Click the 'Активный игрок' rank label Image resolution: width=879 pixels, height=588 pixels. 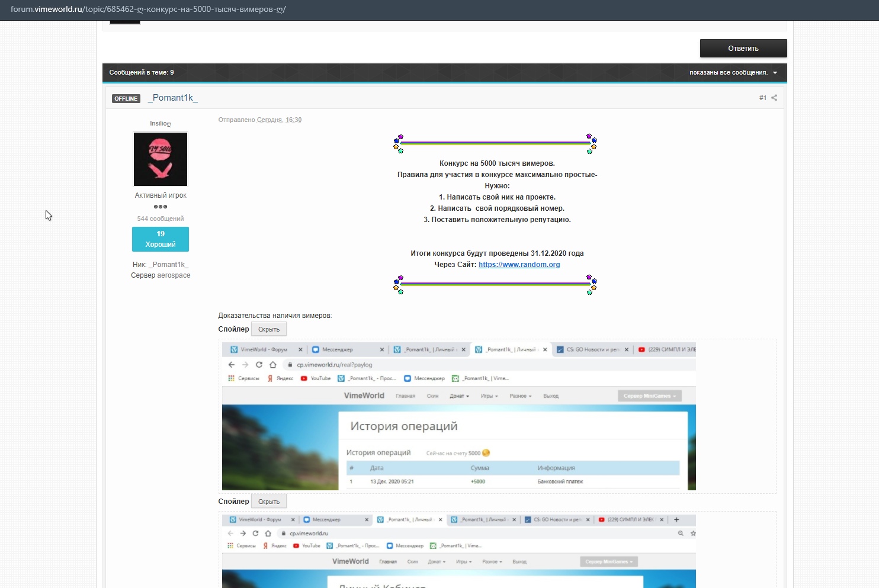tap(161, 195)
